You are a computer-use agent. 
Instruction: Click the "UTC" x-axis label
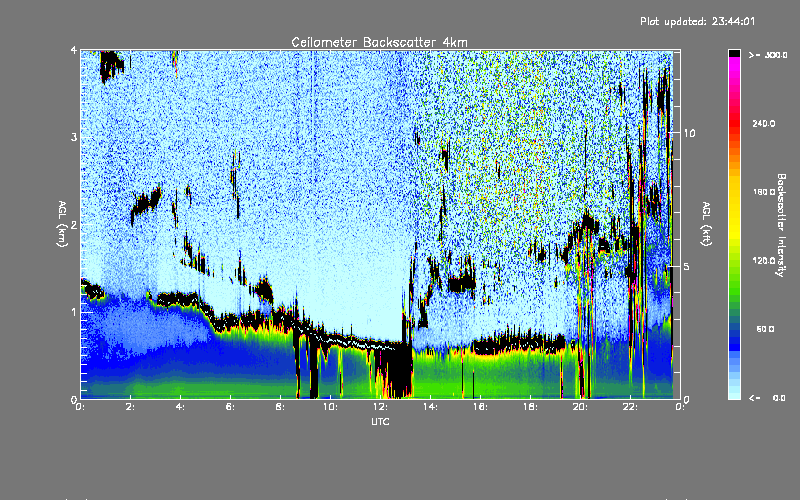380,421
